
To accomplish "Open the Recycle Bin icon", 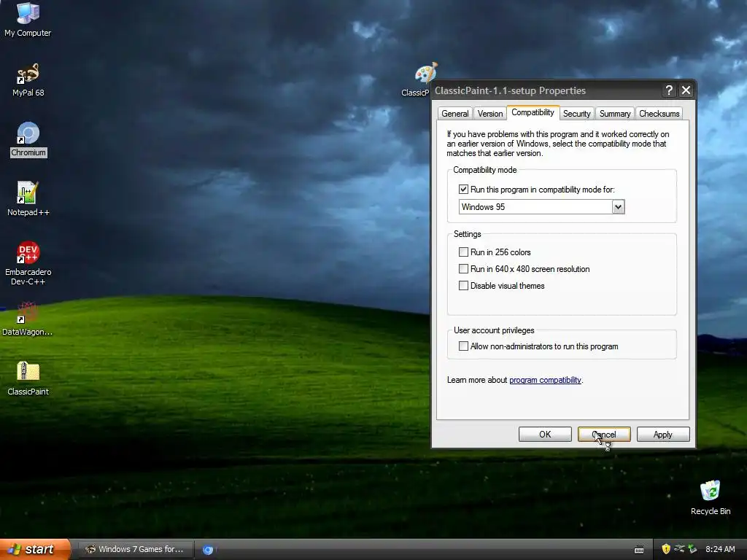I will point(710,497).
